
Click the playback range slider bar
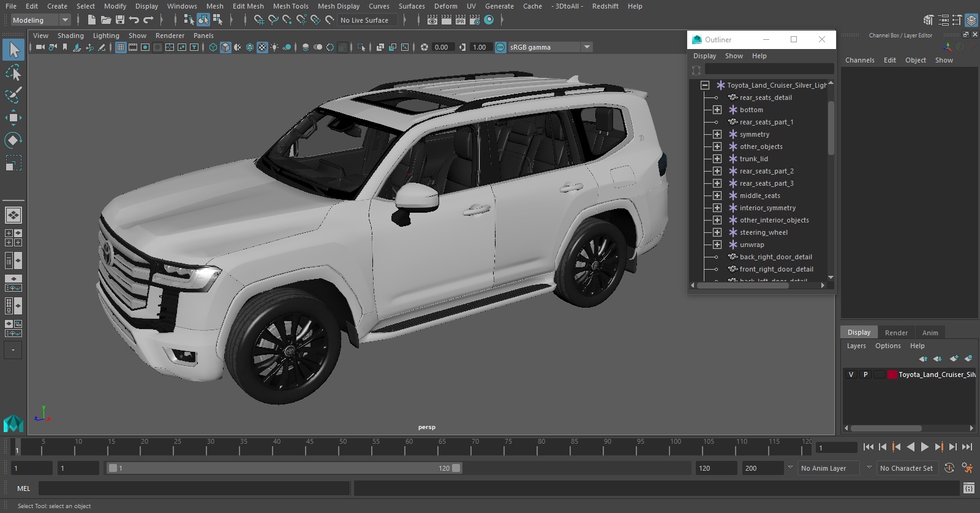[285, 468]
